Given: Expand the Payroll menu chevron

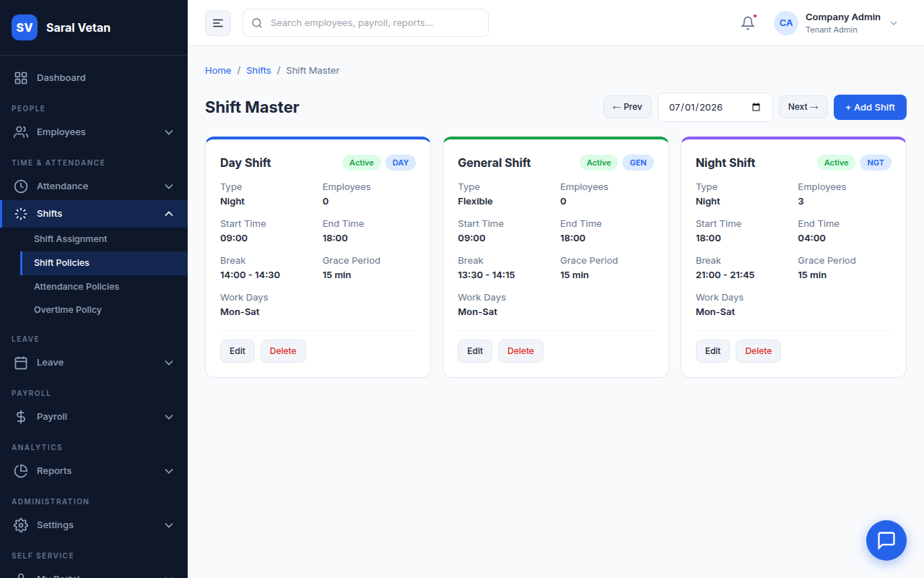Looking at the screenshot, I should (169, 417).
